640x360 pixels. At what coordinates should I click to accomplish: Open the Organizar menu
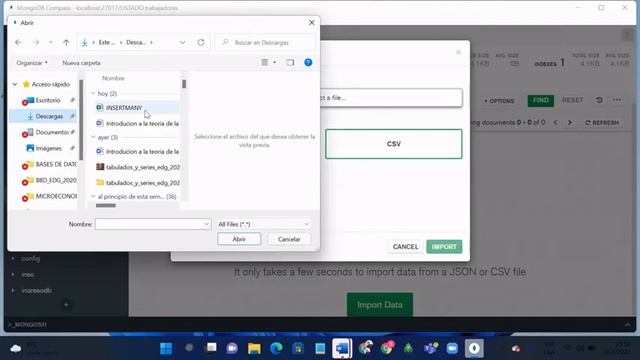pos(32,63)
